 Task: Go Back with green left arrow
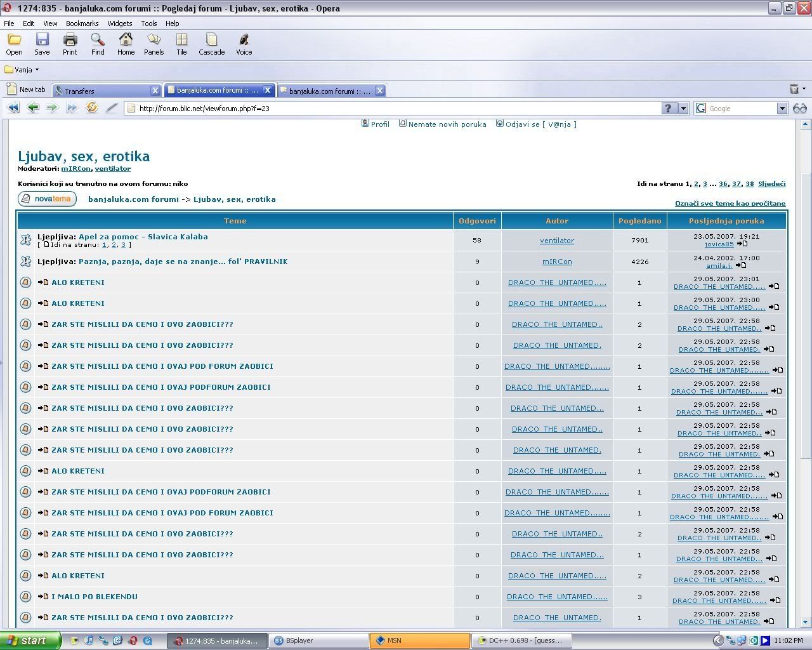tap(33, 108)
